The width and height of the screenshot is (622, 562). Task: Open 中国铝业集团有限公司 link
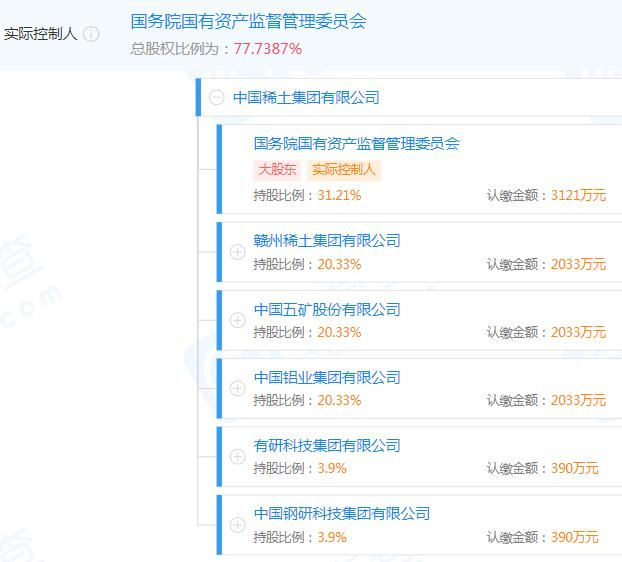point(327,377)
